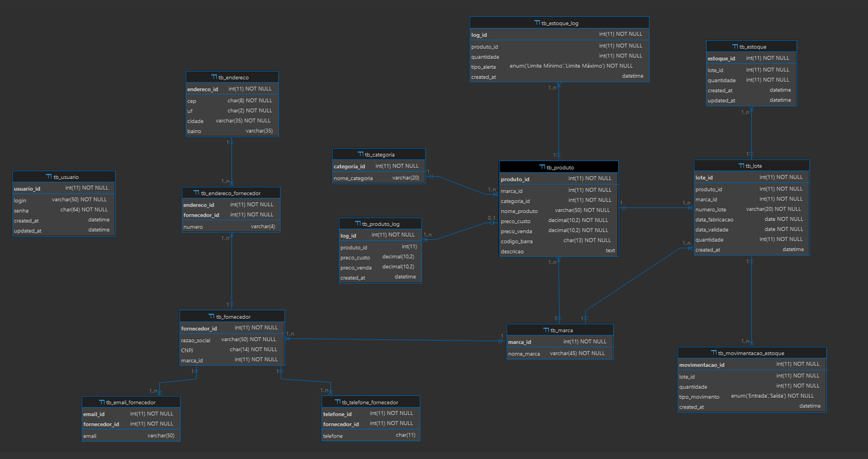Click the log_id row in tb_produto_log
The height and width of the screenshot is (459, 868).
[x=380, y=235]
